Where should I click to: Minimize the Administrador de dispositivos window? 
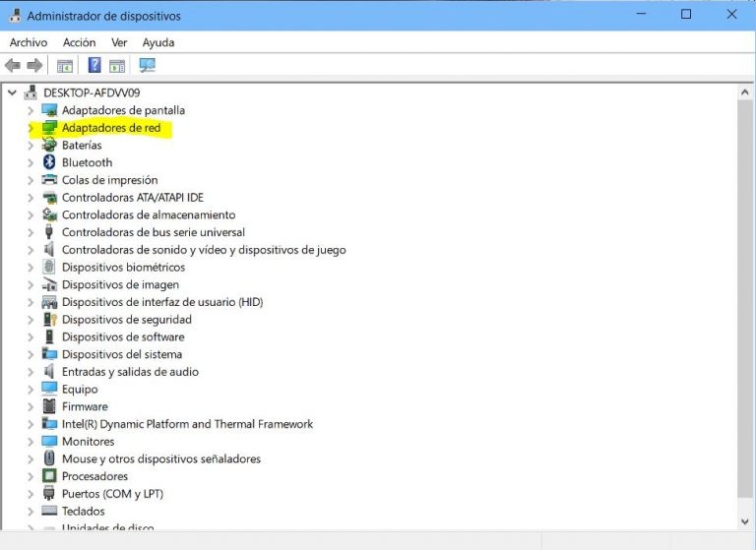[641, 15]
